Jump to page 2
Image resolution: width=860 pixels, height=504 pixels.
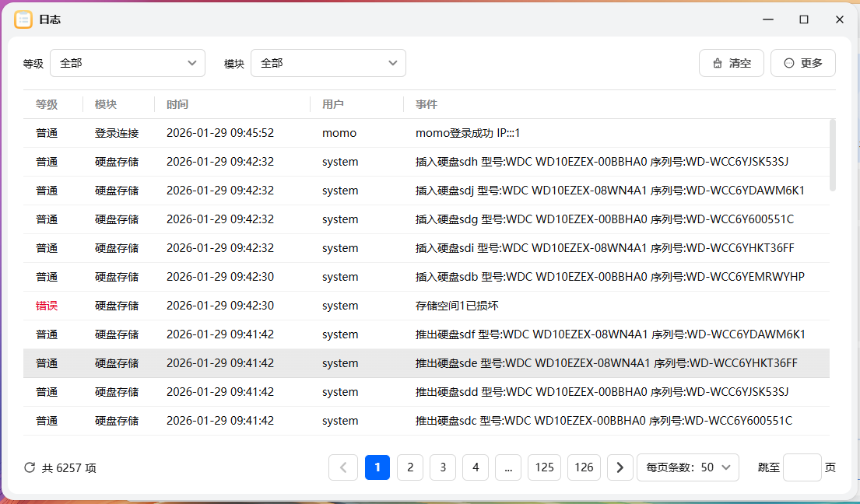[x=410, y=467]
